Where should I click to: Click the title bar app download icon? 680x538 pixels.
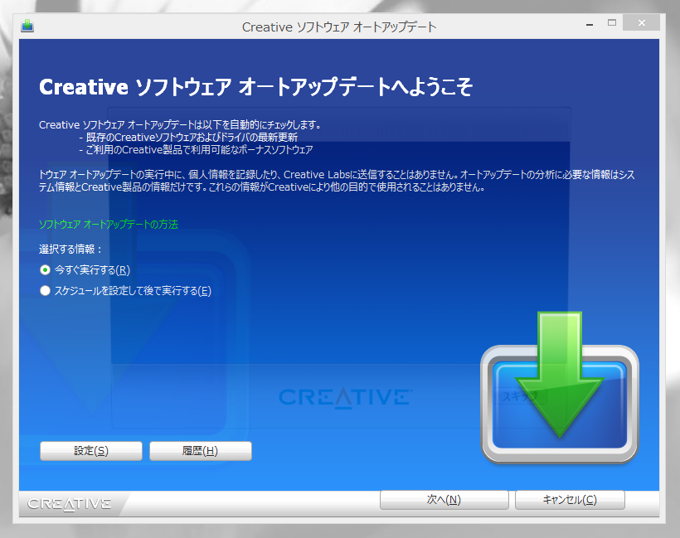pyautogui.click(x=27, y=26)
